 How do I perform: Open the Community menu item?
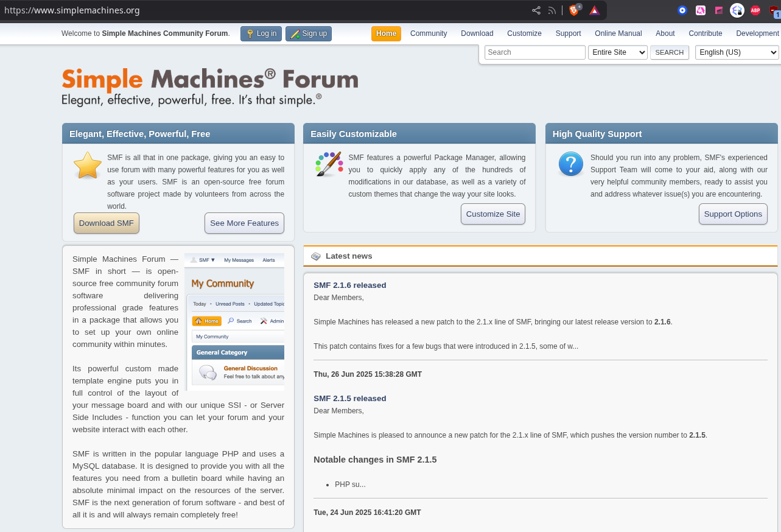429,33
